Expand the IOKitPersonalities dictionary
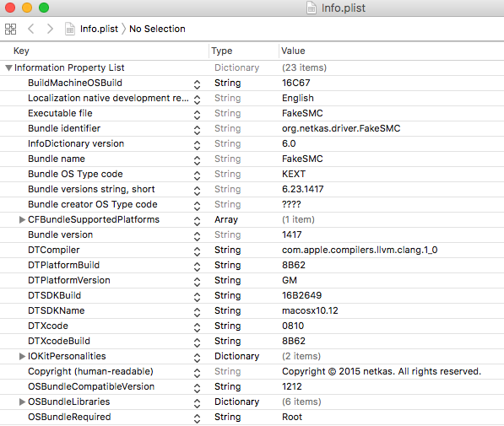Image resolution: width=504 pixels, height=426 pixels. coord(22,356)
